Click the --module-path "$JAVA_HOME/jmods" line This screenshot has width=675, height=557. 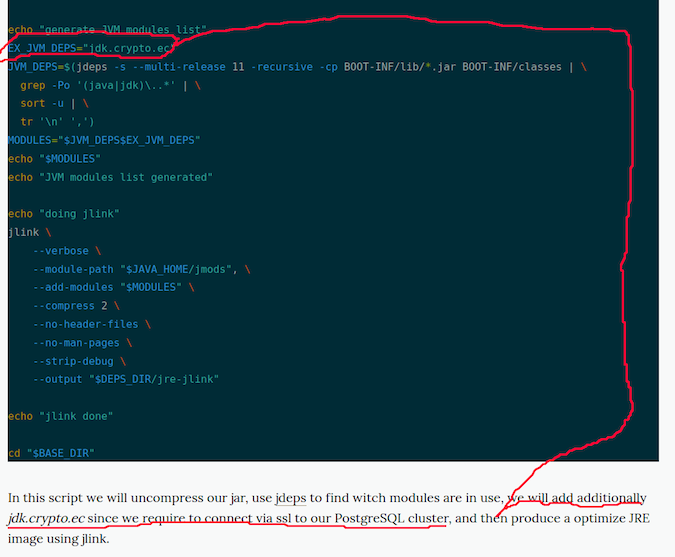point(141,269)
